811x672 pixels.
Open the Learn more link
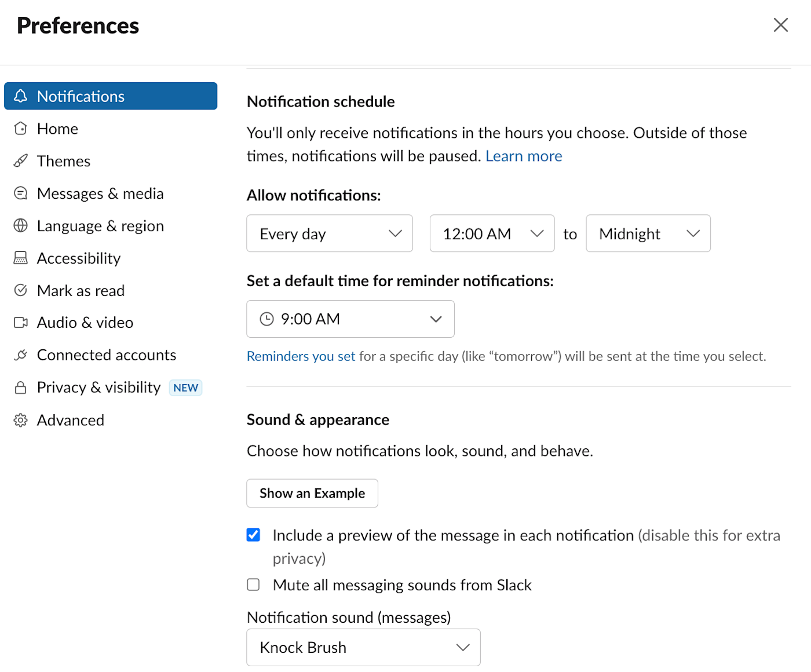pyautogui.click(x=524, y=156)
